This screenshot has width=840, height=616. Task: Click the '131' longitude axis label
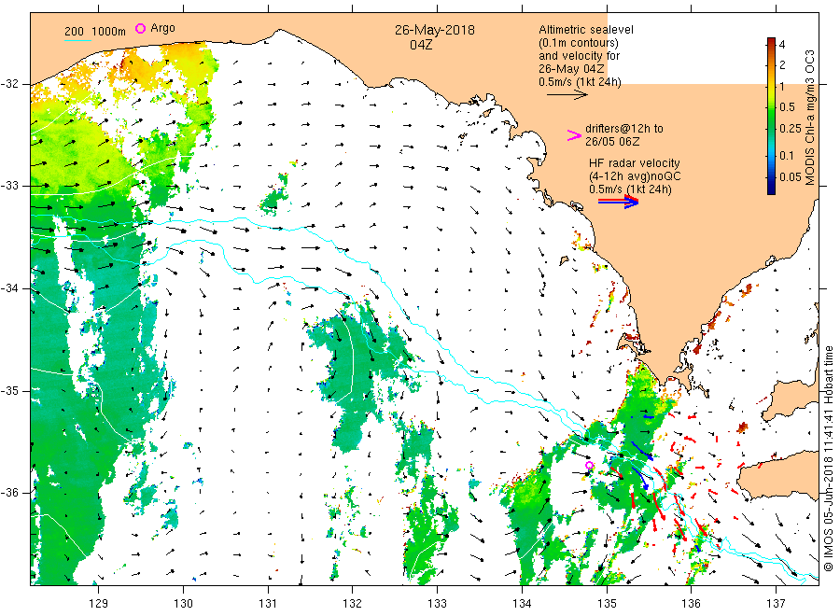268,604
